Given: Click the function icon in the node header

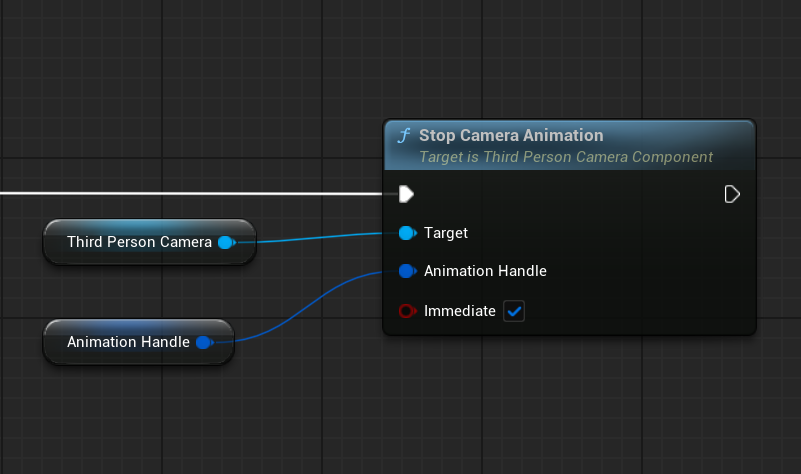Looking at the screenshot, I should (403, 136).
